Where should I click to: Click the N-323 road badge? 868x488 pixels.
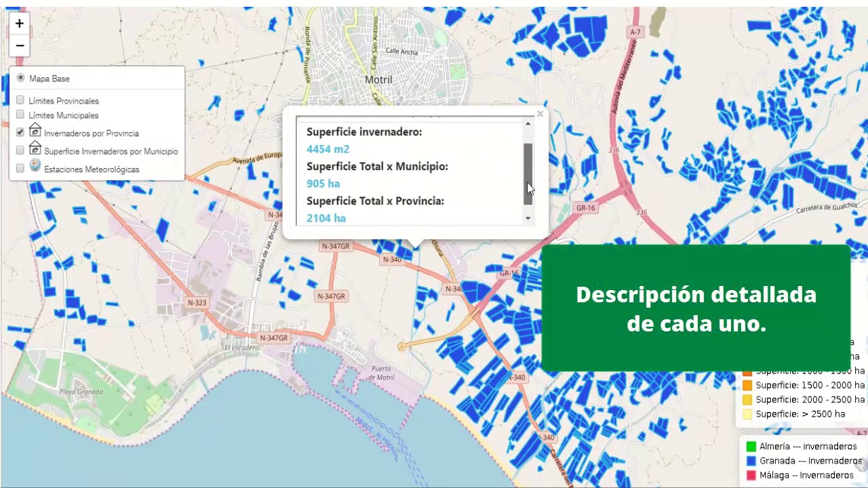point(197,302)
